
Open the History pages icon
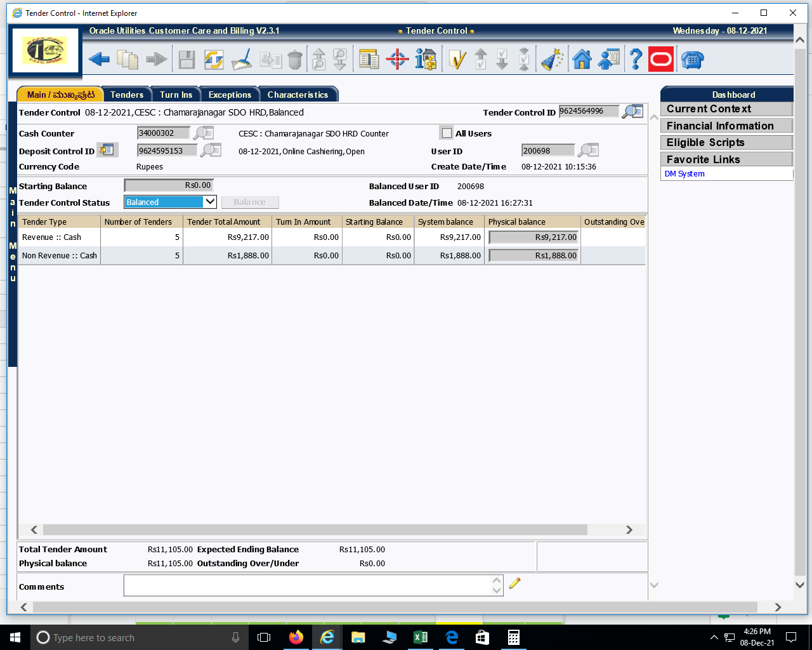[128, 60]
